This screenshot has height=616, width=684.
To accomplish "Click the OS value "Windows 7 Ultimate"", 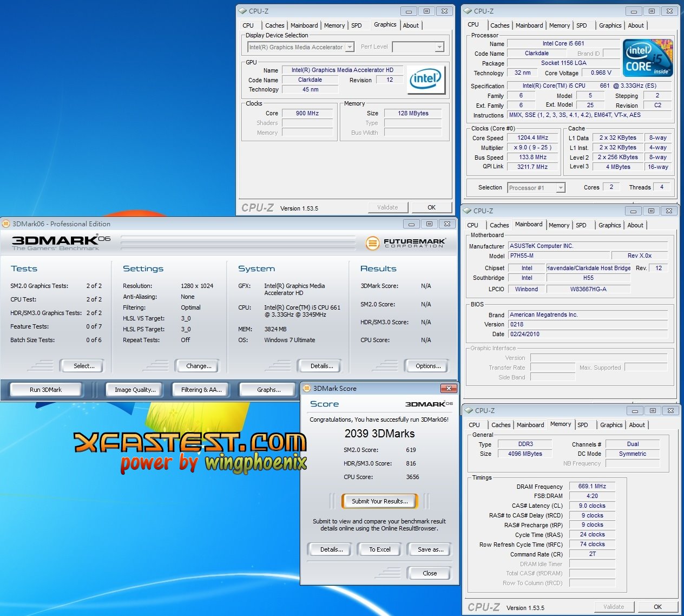I will (x=290, y=340).
